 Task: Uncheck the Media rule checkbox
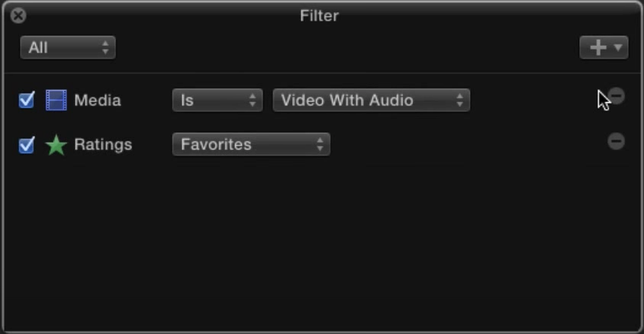[x=27, y=100]
